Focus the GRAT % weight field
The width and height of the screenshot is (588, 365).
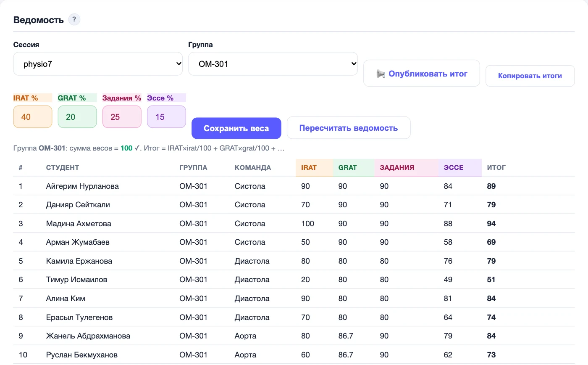77,117
